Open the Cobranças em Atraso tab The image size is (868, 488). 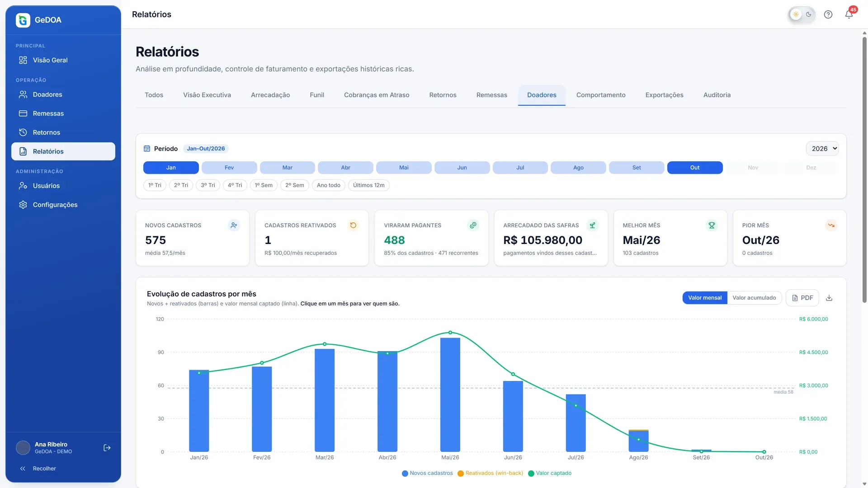377,95
